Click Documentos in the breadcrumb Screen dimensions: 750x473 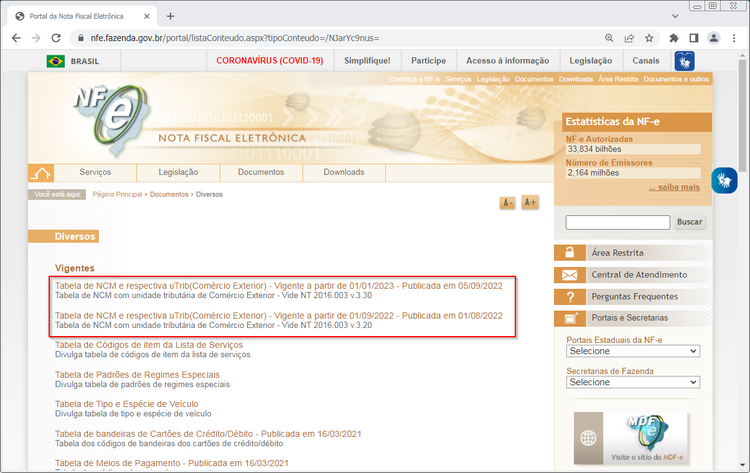point(169,194)
